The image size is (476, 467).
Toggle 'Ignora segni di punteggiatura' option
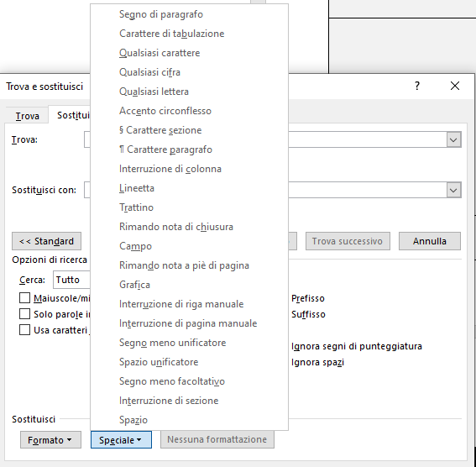357,346
